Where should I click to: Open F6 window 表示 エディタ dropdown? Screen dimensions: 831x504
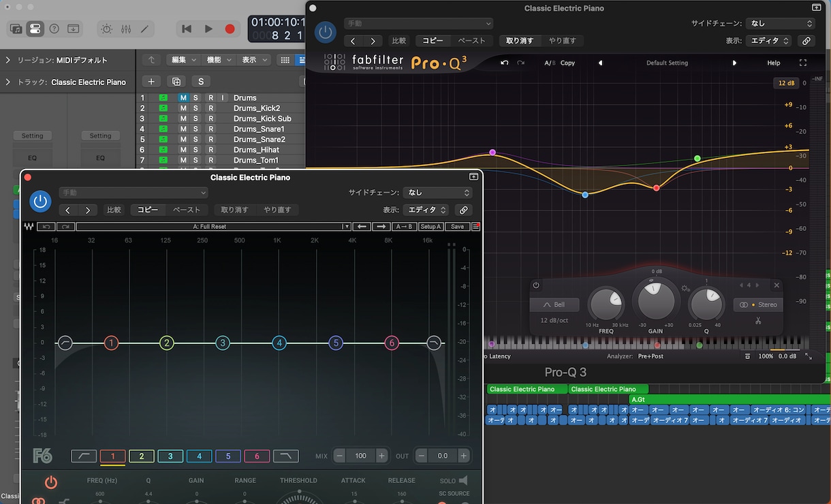click(x=426, y=210)
